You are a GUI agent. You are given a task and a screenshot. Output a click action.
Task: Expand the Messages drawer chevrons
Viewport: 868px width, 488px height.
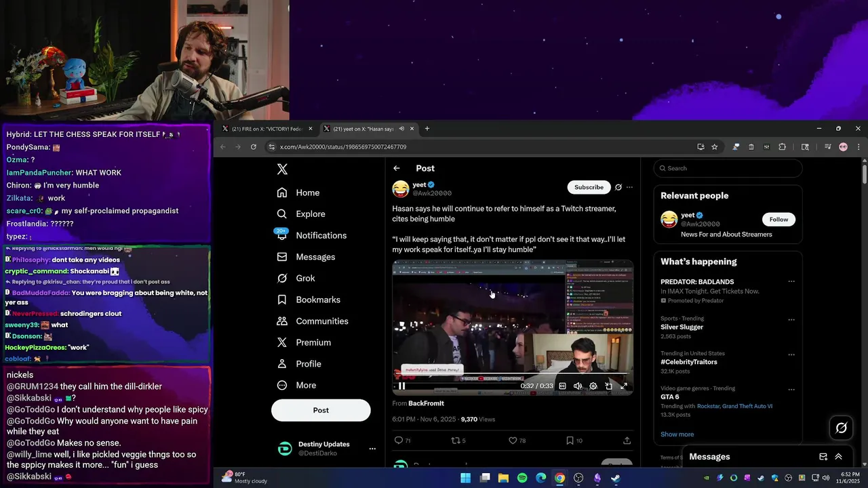pos(838,457)
